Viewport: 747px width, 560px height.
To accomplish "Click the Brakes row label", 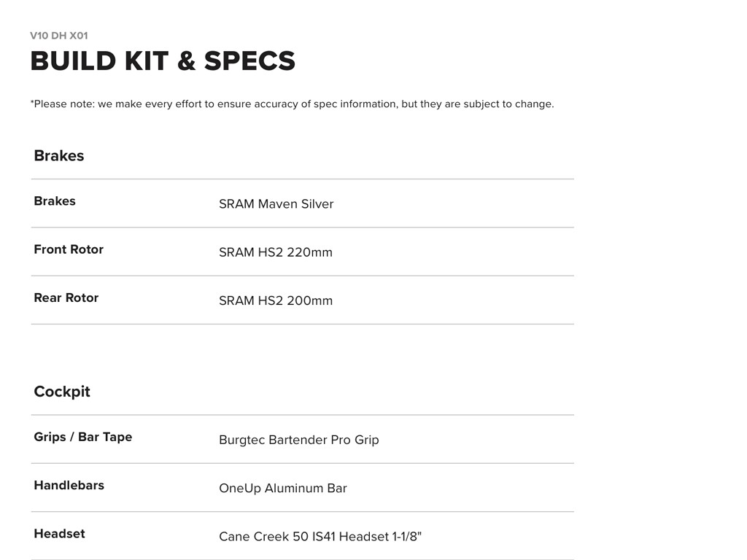I will click(x=55, y=201).
